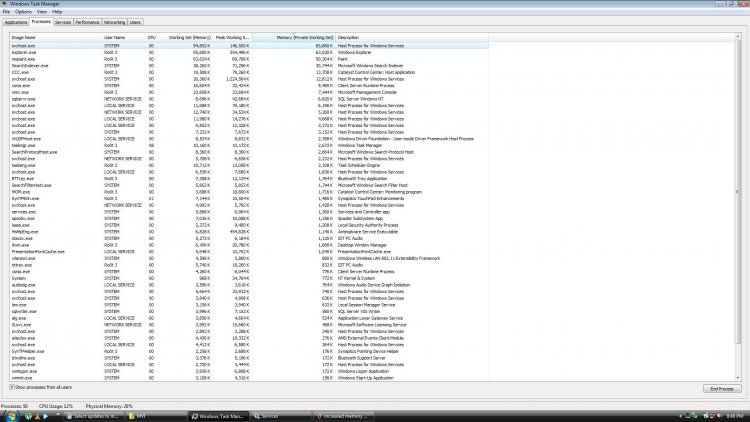Open the Help menu
The height and width of the screenshot is (422, 750).
tap(57, 11)
